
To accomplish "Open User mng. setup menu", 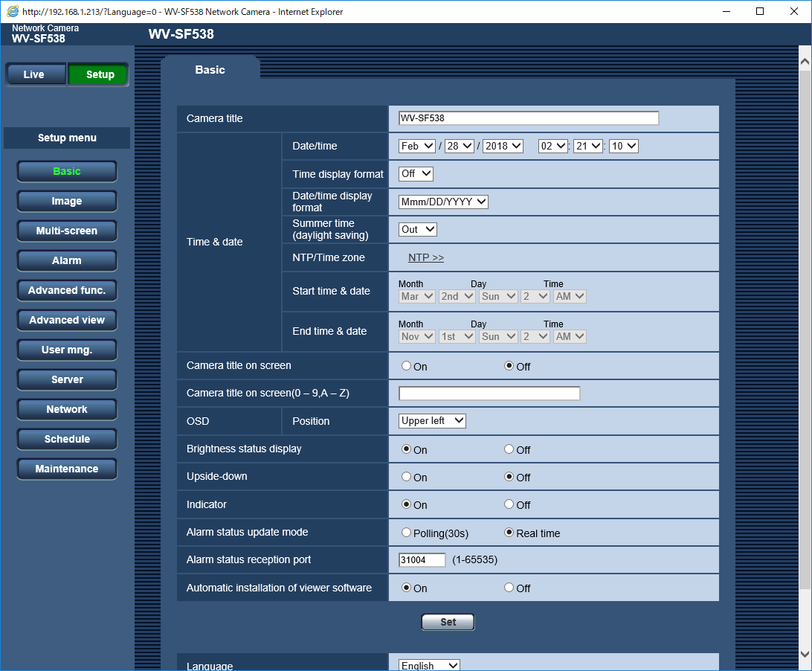I will click(67, 350).
